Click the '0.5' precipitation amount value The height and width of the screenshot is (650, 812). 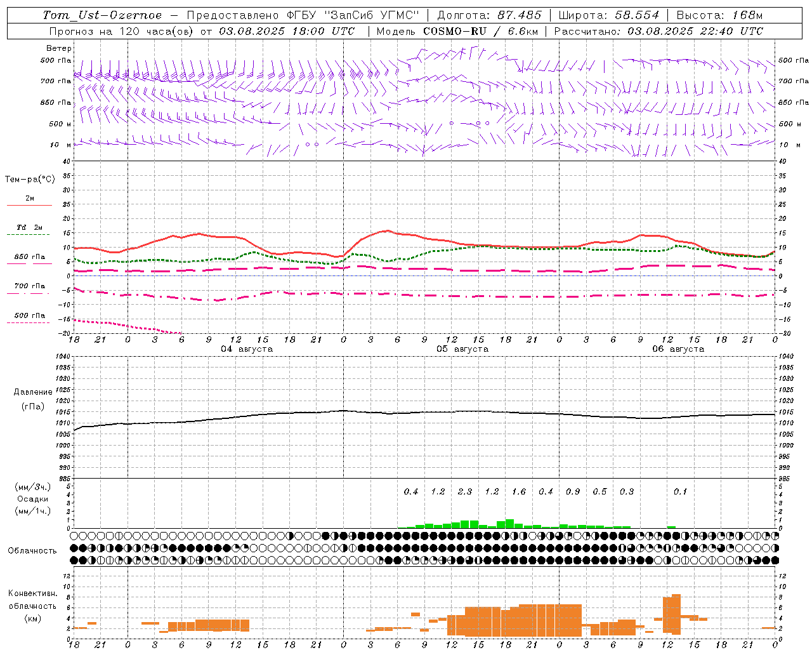599,492
